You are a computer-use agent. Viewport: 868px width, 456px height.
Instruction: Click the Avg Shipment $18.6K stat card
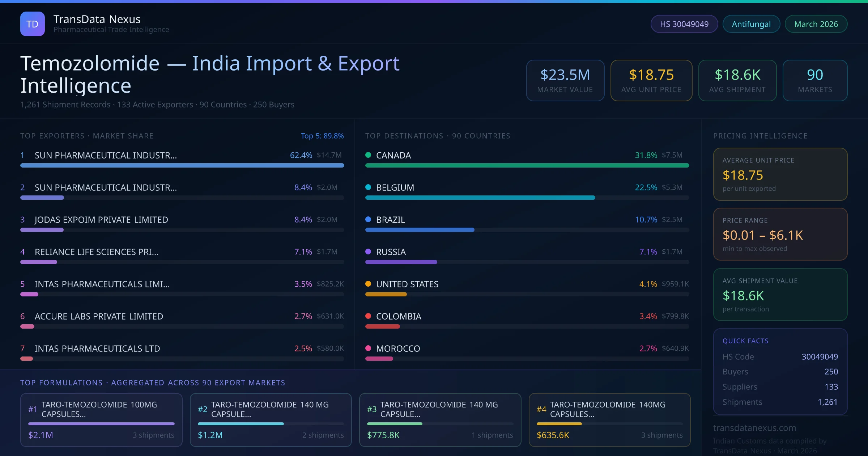click(737, 80)
